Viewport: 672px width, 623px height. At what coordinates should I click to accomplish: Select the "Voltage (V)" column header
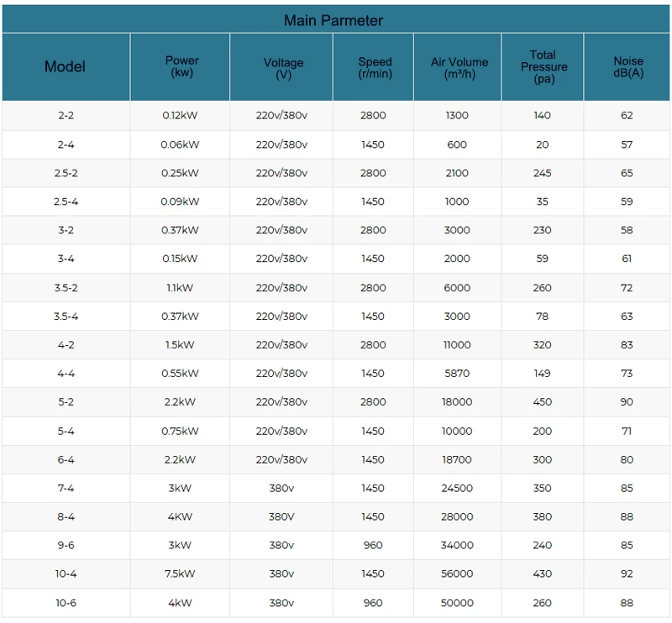283,69
